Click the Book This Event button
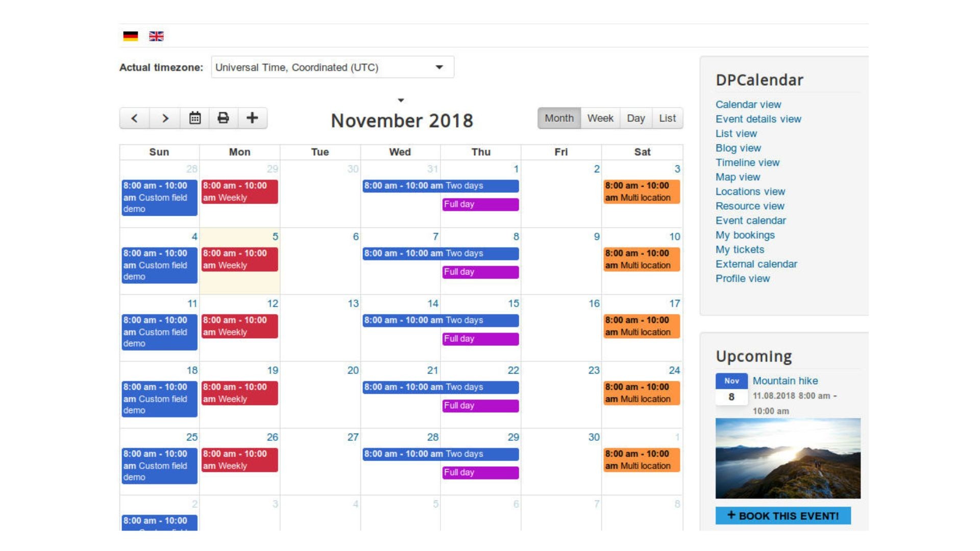Screen dimensions: 980x551 783,516
